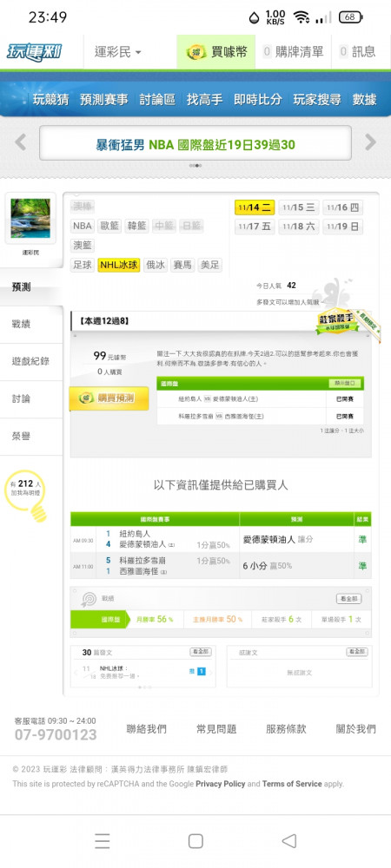Open 看全部 in 戰績 section

(349, 599)
